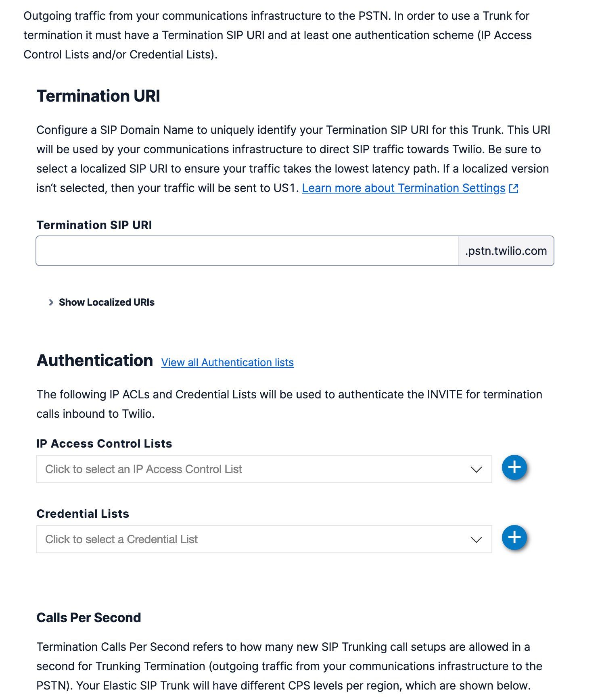Open the IP Access Control List dropdown
The width and height of the screenshot is (602, 700).
(258, 469)
